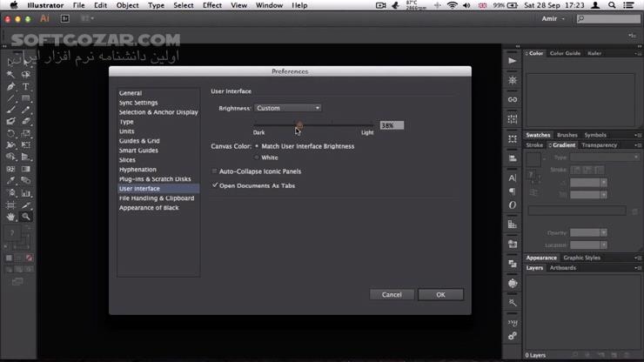Click the None color mode button in toolbox

(x=30, y=258)
